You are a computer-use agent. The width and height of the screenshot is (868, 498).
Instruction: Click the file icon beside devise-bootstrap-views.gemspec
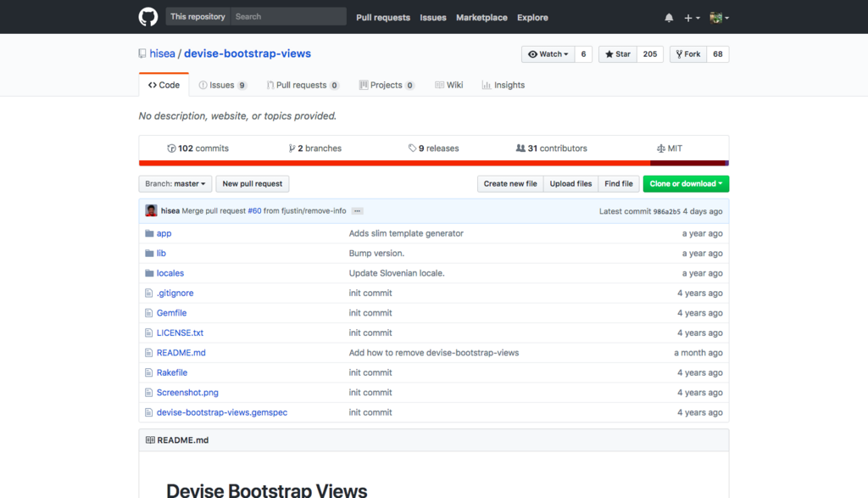[148, 412]
